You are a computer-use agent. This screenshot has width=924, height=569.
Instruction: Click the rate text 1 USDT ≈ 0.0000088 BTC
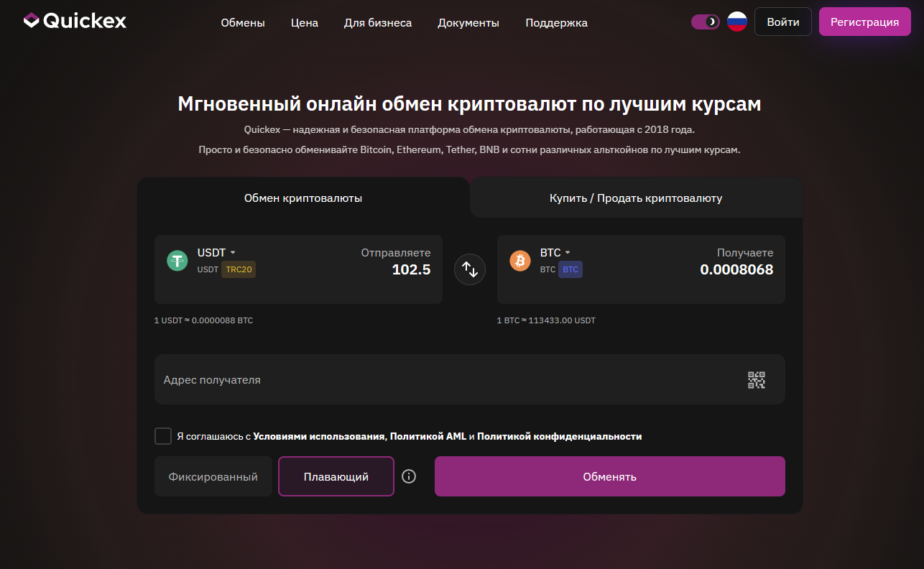point(203,320)
